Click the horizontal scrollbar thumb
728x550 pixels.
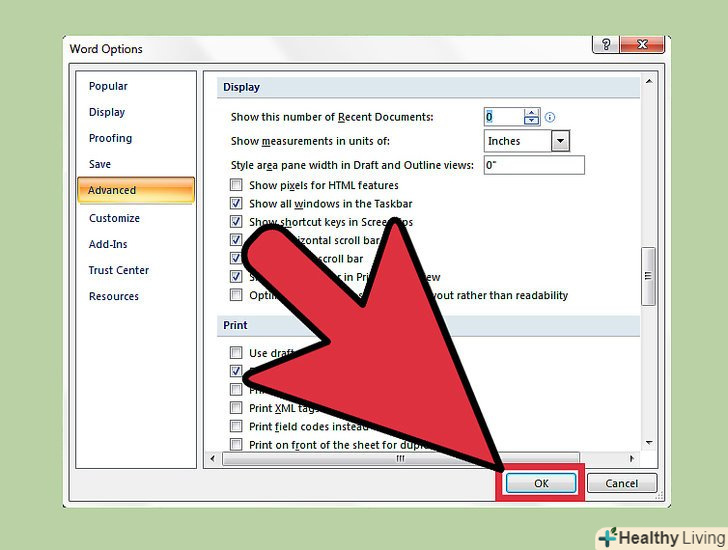[x=401, y=459]
